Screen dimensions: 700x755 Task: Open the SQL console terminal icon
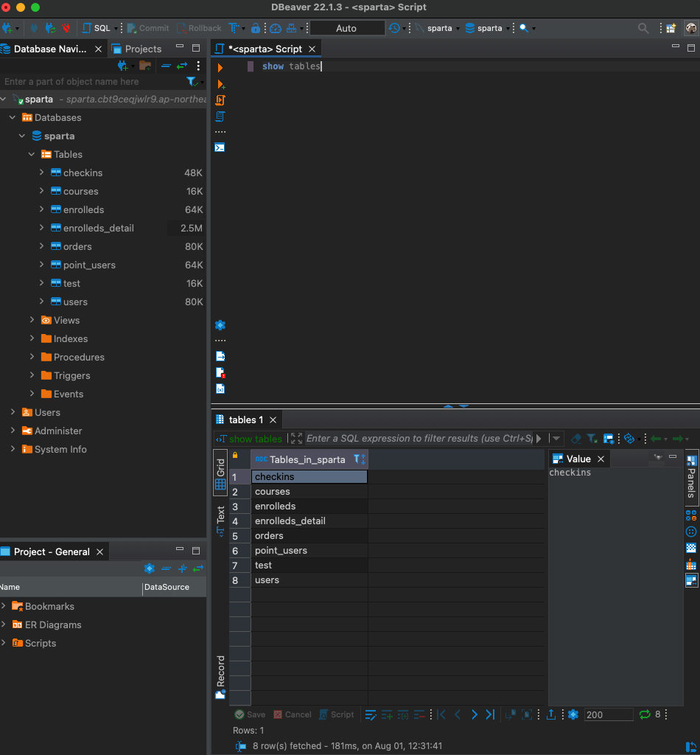click(220, 147)
